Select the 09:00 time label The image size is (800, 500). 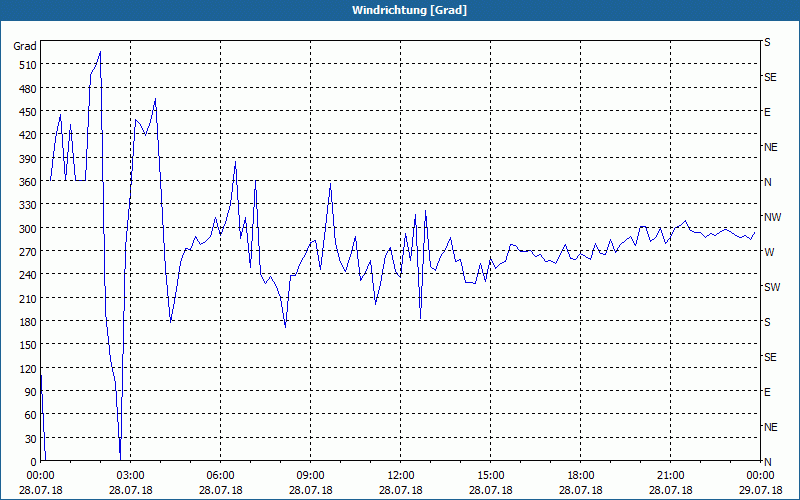tap(310, 476)
